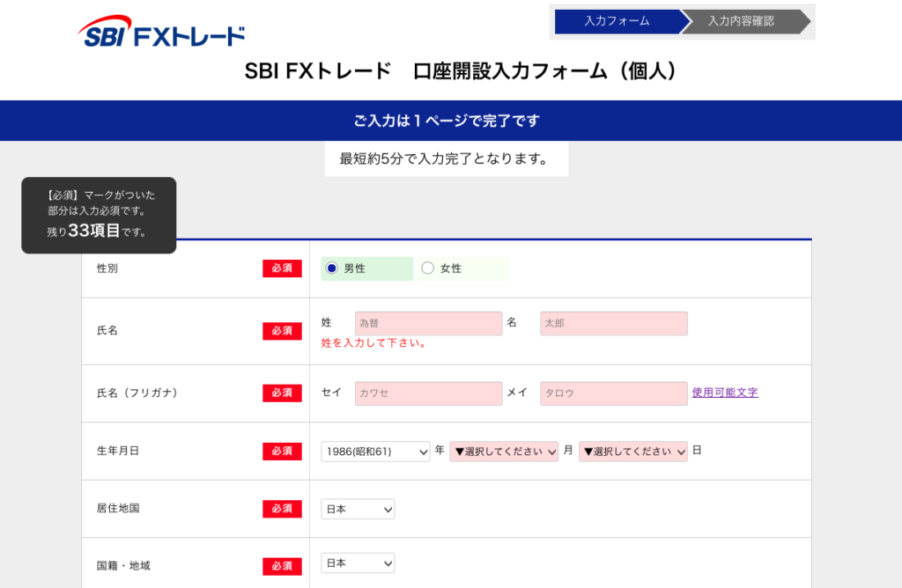Open the 居住地国 country dropdown
902x588 pixels.
358,509
